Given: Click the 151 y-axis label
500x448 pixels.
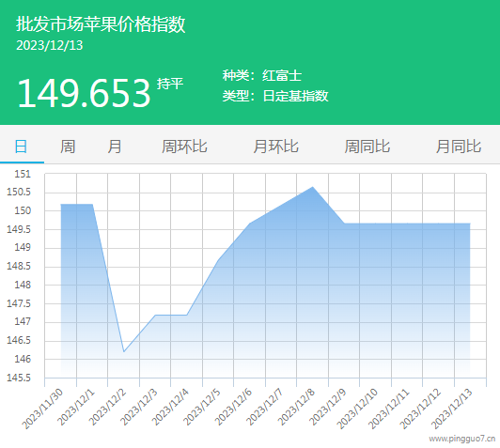Looking at the screenshot, I should [x=23, y=174].
